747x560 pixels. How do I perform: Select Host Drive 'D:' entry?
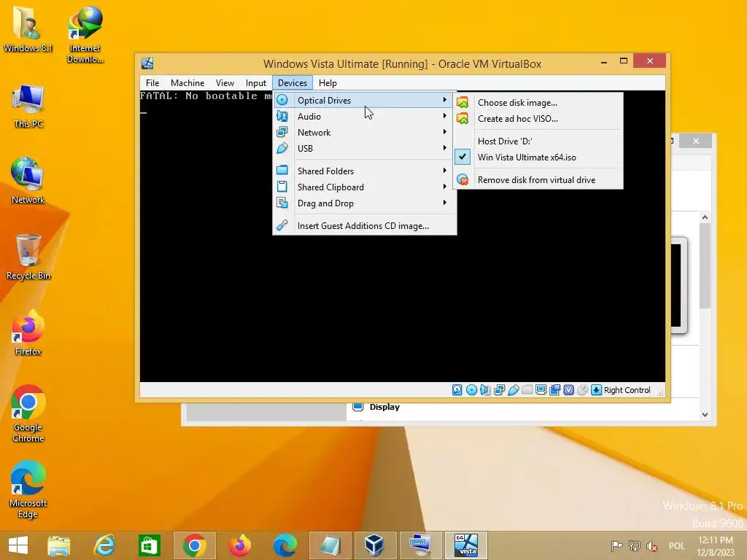coord(538,141)
